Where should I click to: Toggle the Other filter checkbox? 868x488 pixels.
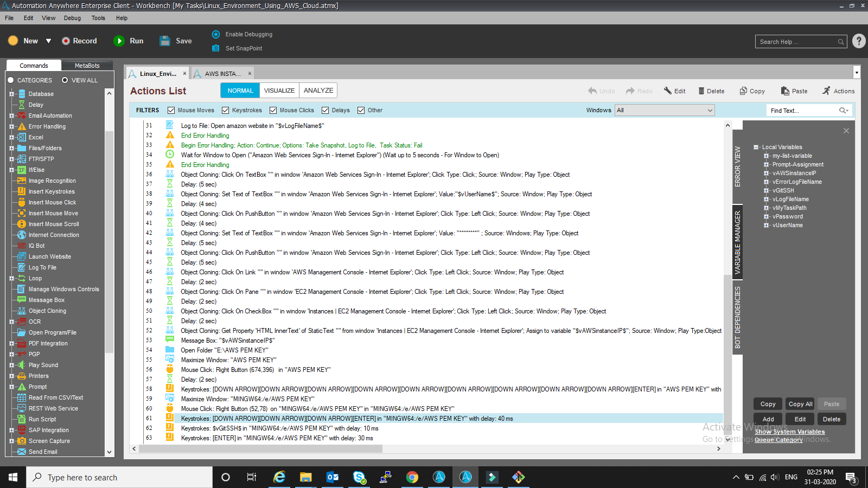pyautogui.click(x=361, y=110)
